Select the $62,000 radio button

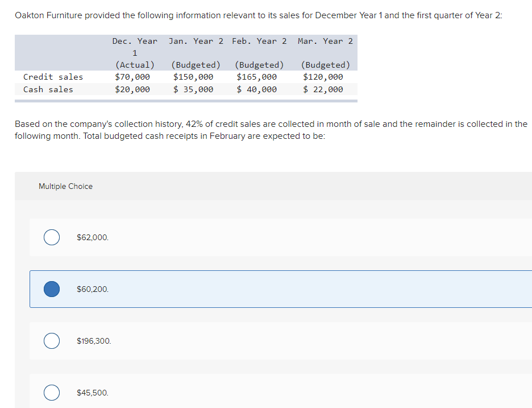point(52,237)
